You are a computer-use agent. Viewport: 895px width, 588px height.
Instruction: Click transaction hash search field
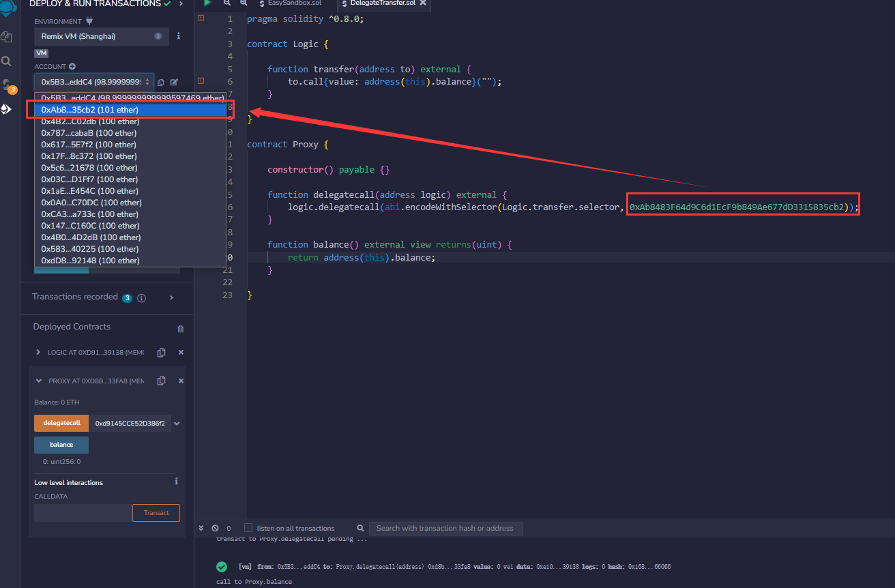[x=446, y=528]
